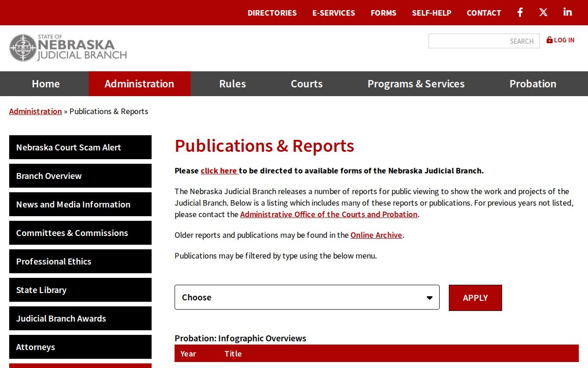This screenshot has height=368, width=588.
Task: Open Attorneys sidebar item
Action: [x=80, y=347]
